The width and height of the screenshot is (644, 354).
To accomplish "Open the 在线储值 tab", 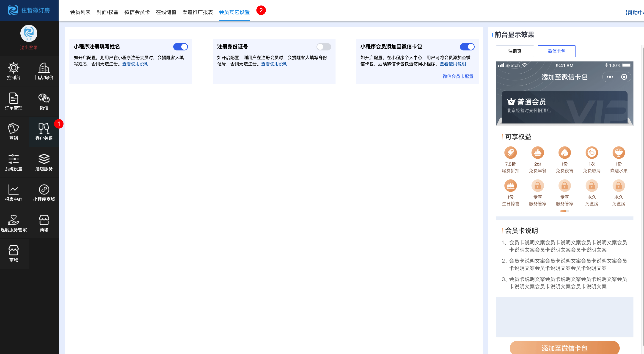I will pyautogui.click(x=166, y=12).
